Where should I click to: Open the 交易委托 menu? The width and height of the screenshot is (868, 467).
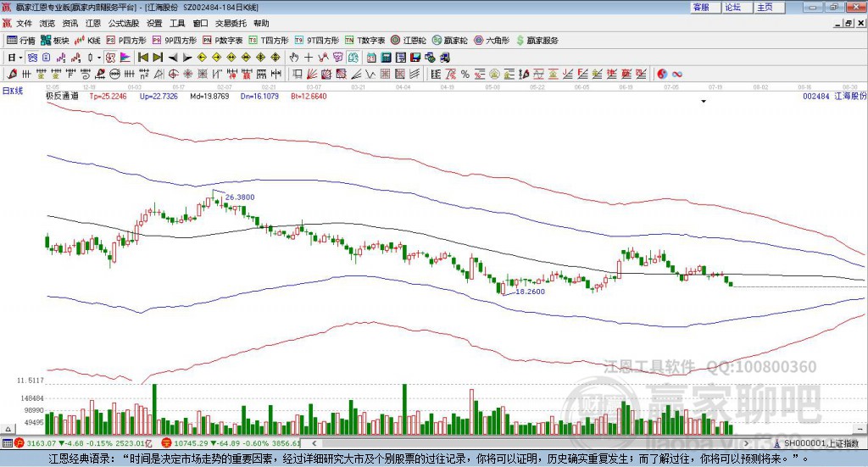pos(231,23)
